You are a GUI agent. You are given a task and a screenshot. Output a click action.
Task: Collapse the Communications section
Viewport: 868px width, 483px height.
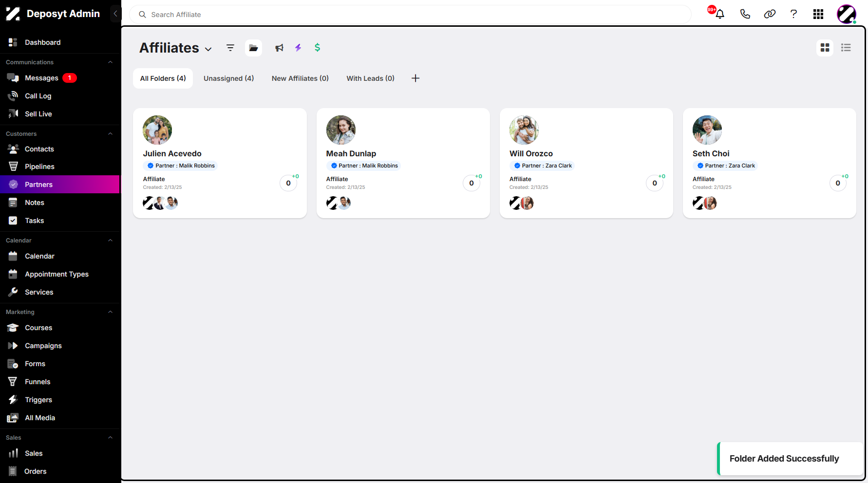tap(110, 62)
